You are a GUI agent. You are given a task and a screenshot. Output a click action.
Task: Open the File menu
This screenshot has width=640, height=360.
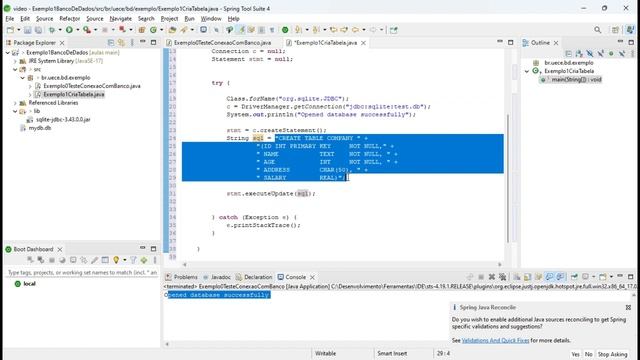pos(10,18)
